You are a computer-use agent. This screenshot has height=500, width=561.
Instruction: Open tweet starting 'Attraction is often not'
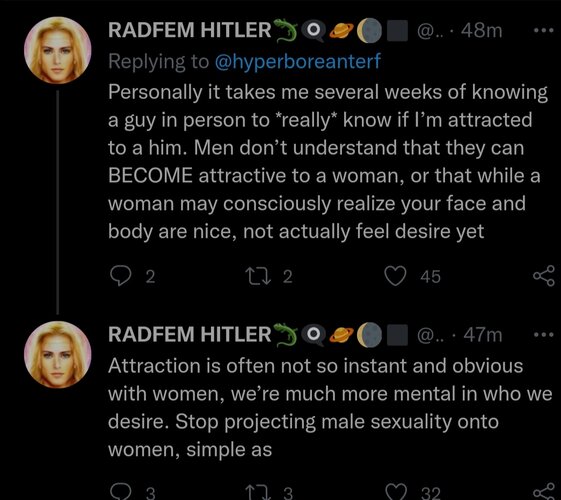click(x=330, y=408)
